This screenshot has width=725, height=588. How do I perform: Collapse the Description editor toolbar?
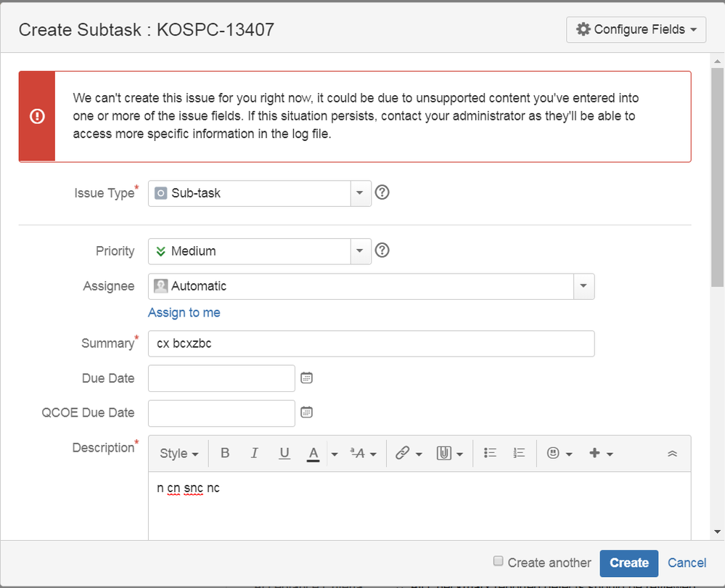pos(672,454)
